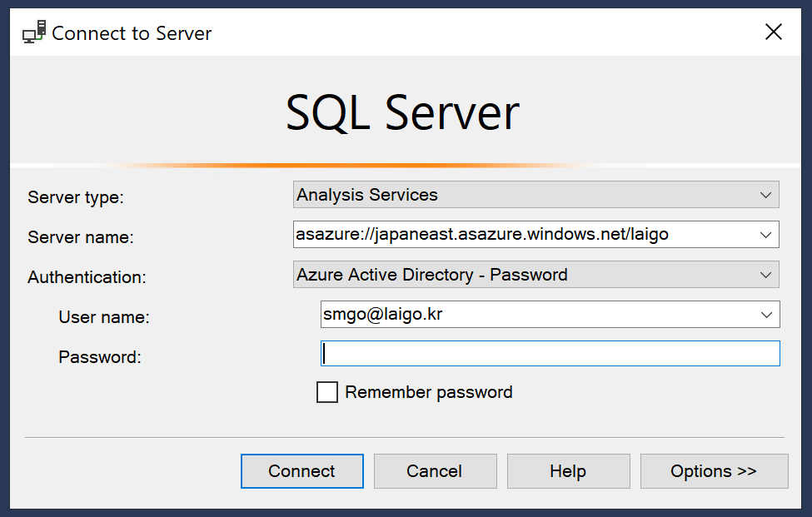
Task: Click the Connect to Server title icon
Action: 34,32
